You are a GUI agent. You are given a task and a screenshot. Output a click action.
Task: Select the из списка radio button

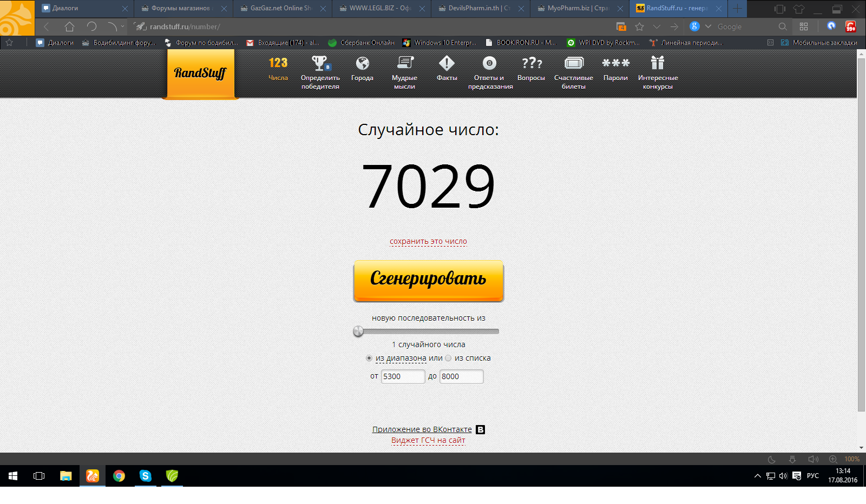(448, 358)
